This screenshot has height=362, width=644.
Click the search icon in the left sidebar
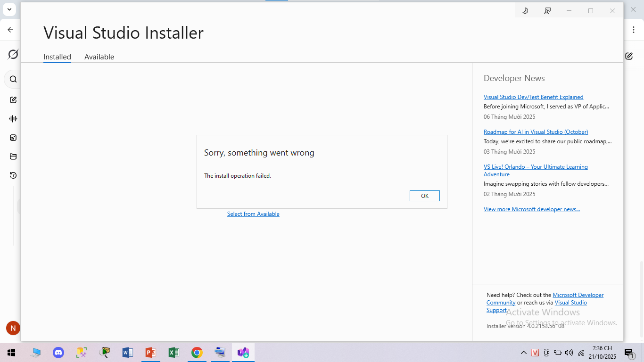pos(13,79)
